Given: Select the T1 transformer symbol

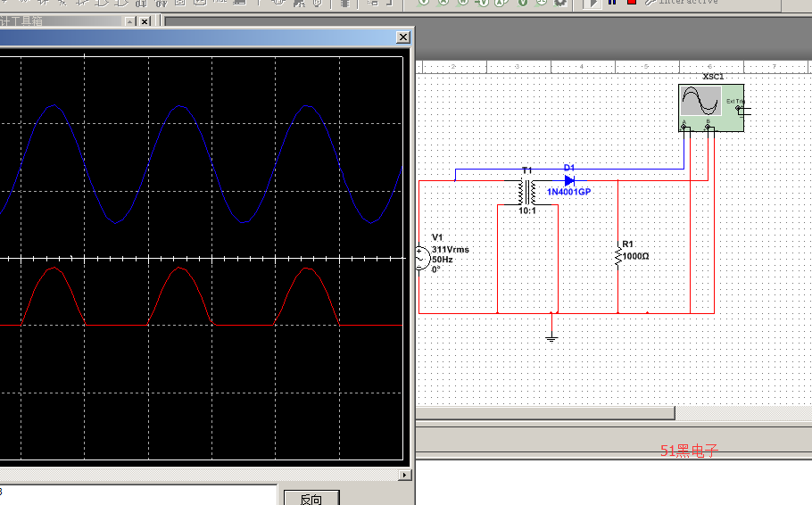Looking at the screenshot, I should click(x=527, y=192).
